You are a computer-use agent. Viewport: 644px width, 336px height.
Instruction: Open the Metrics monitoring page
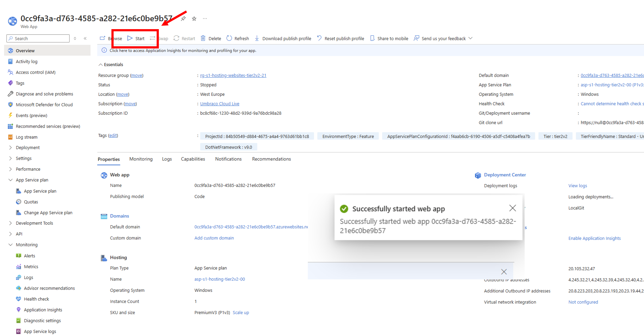click(x=31, y=267)
